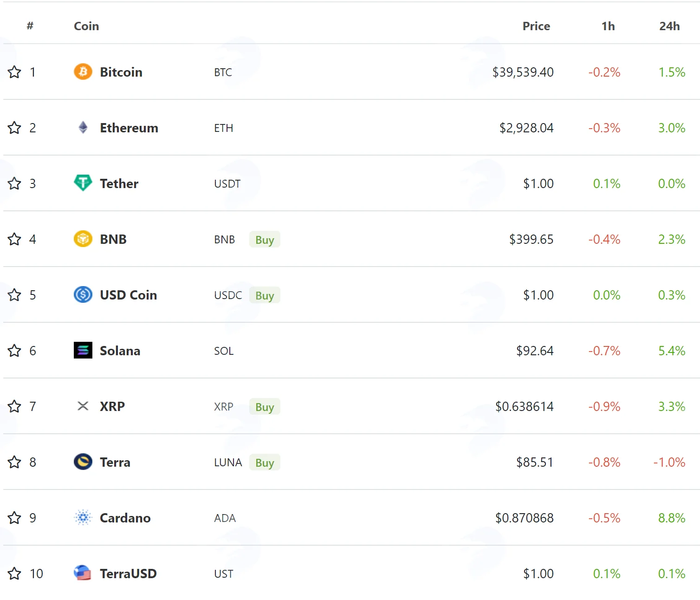Click the Cardano logo icon

(x=83, y=517)
